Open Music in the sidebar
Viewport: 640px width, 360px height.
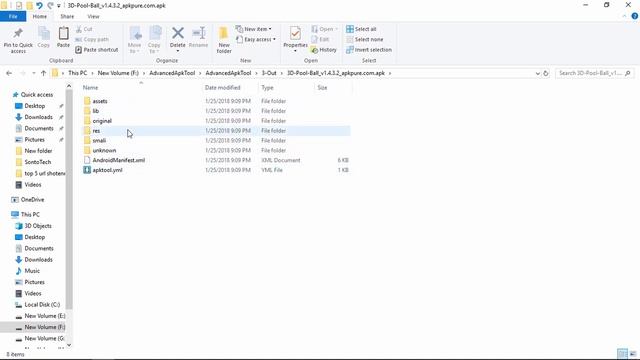tap(32, 271)
